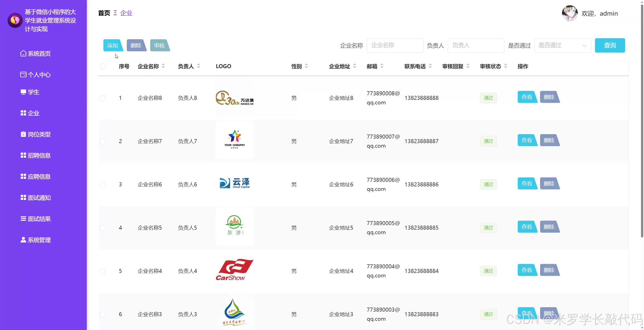
Task: Check the checkbox for row 企业名称6
Action: (103, 185)
